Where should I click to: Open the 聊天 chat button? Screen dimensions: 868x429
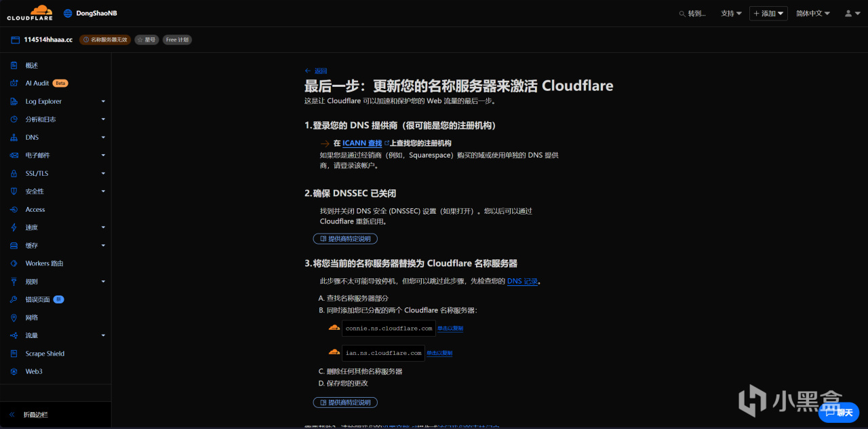839,412
